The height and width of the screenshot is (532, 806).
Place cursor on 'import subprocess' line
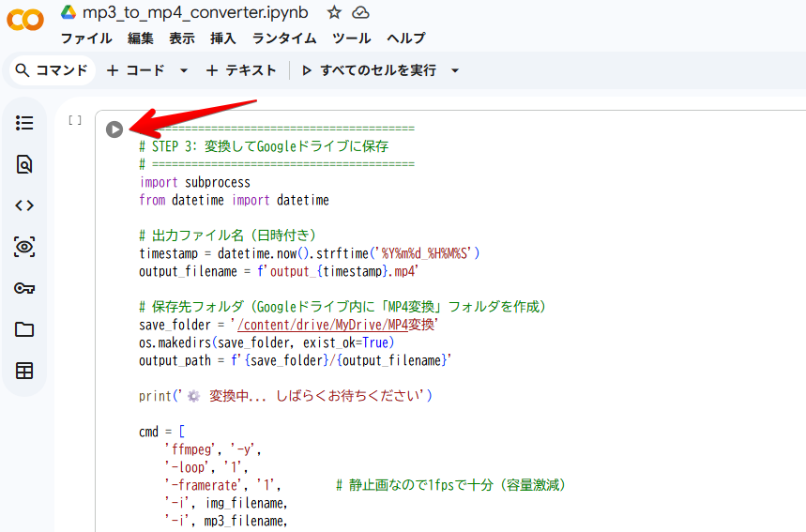click(x=195, y=182)
